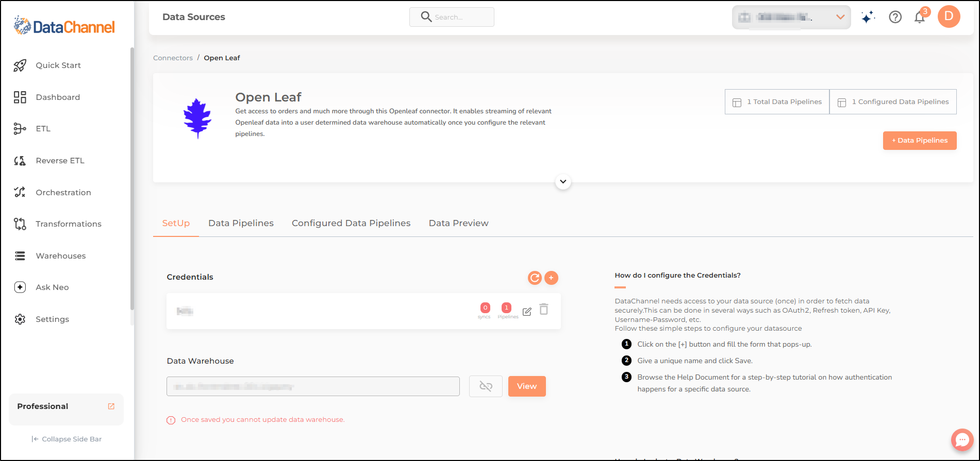
Task: Click the Pipelines count badge
Action: (x=507, y=308)
